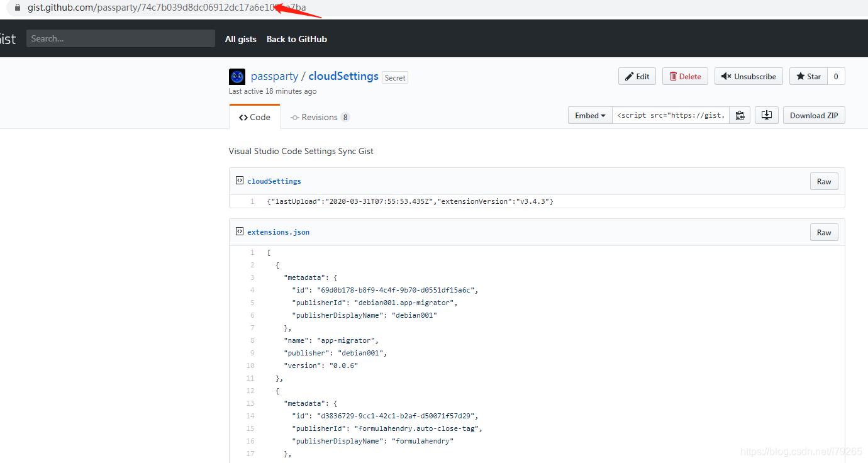Click the Secret label badge

(x=394, y=77)
